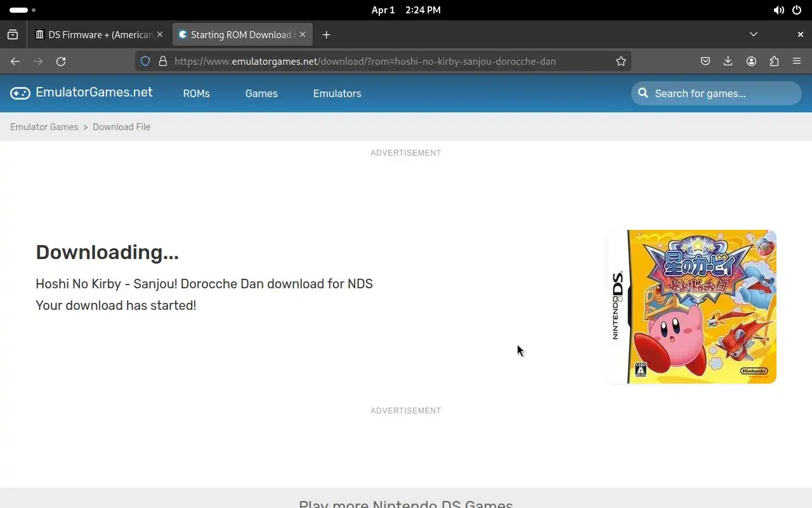Expand the list all tabs dropdown
The image size is (812, 508).
click(754, 34)
